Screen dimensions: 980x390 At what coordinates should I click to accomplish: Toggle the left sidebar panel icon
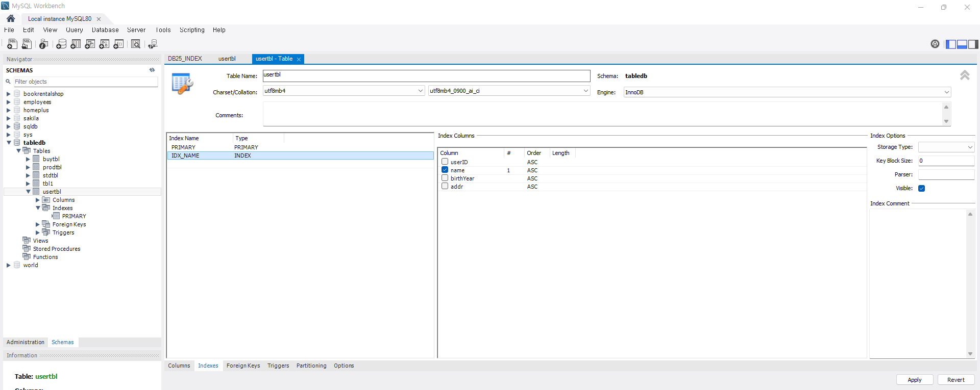[951, 44]
